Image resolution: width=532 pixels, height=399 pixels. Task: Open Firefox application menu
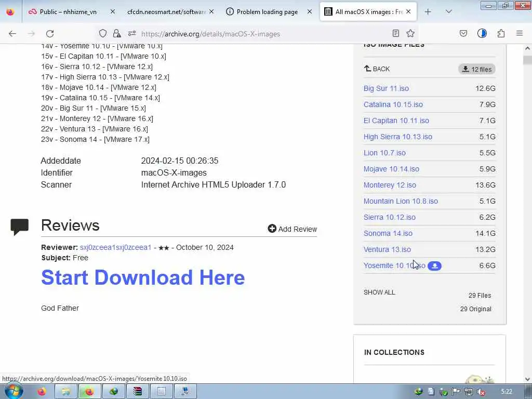(520, 33)
